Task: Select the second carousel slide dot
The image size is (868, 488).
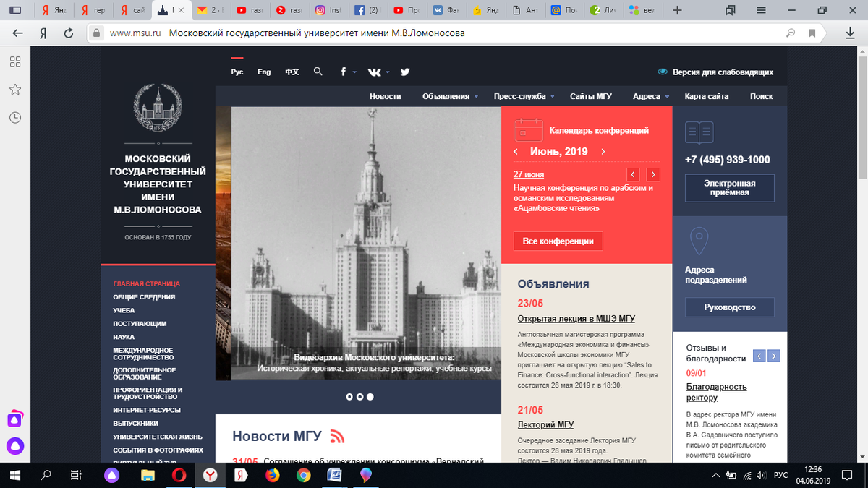Action: (359, 396)
